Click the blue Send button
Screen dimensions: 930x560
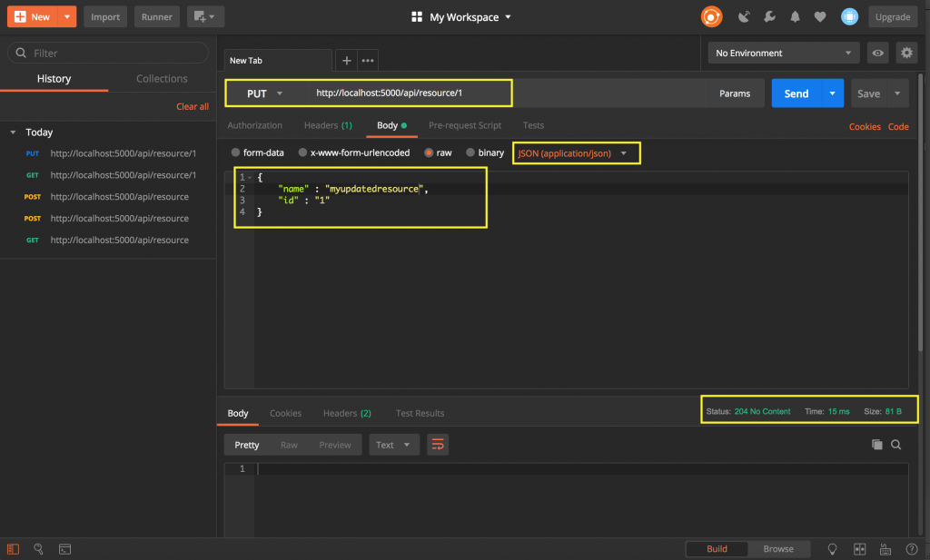click(x=796, y=93)
